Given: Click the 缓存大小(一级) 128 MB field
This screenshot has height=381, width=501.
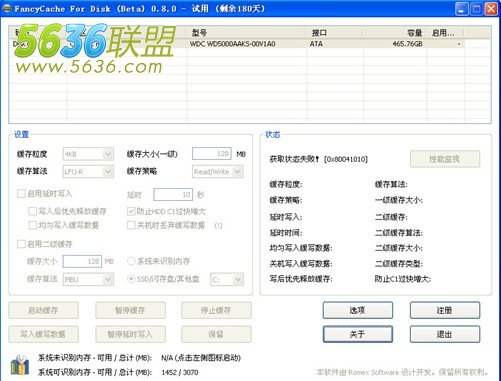Looking at the screenshot, I should [x=212, y=154].
